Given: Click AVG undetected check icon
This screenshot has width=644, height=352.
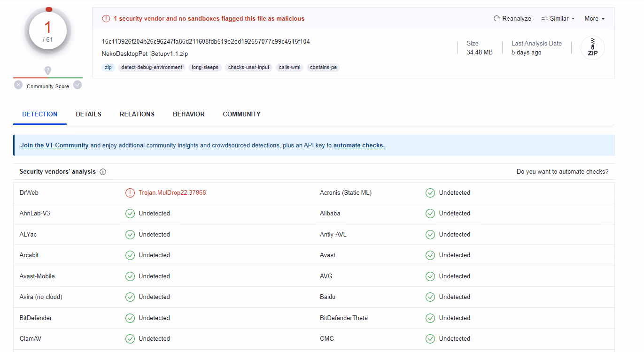Looking at the screenshot, I should 430,276.
